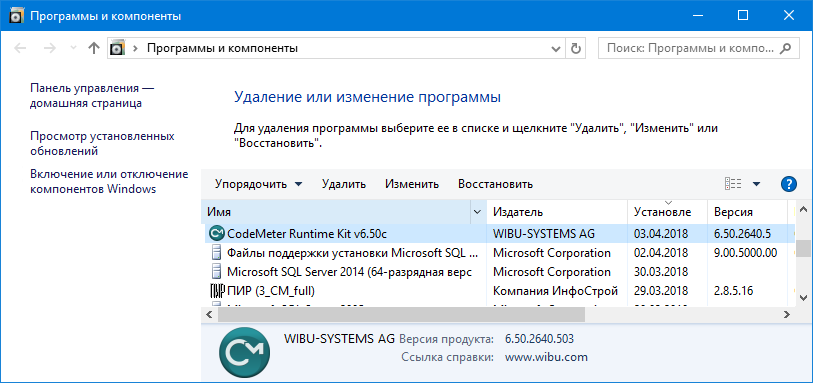Maximize the Программы и компоненты window
This screenshot has width=813, height=383.
pos(742,16)
